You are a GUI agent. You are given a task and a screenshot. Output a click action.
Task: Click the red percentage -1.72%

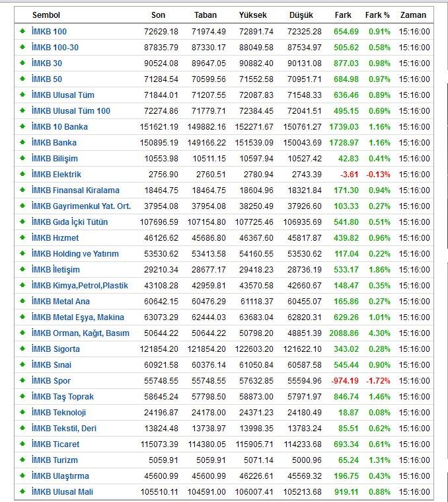click(378, 381)
